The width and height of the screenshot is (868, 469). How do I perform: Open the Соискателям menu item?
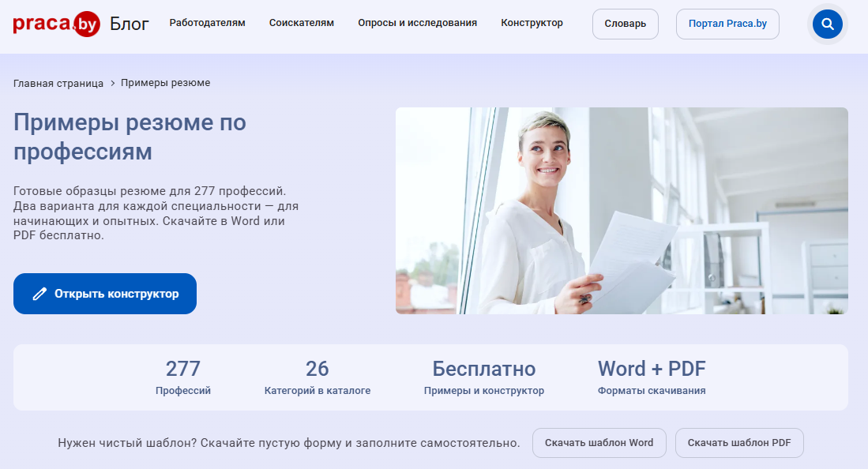click(x=301, y=23)
